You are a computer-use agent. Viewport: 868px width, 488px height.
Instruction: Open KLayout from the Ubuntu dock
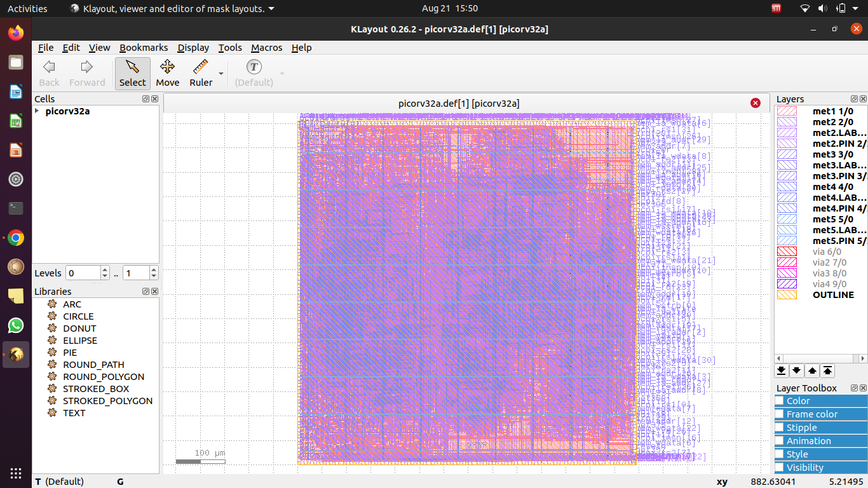click(15, 355)
